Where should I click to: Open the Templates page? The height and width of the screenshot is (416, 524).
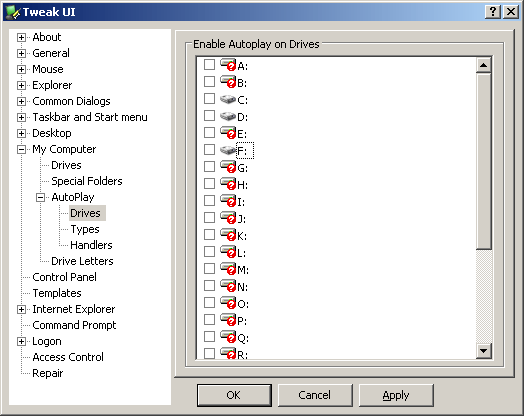(x=57, y=294)
